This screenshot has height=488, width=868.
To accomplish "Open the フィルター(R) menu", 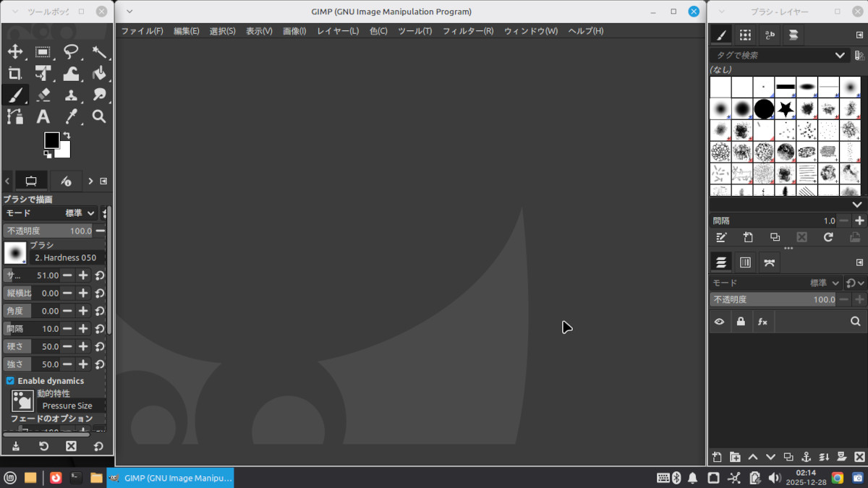I will (467, 31).
